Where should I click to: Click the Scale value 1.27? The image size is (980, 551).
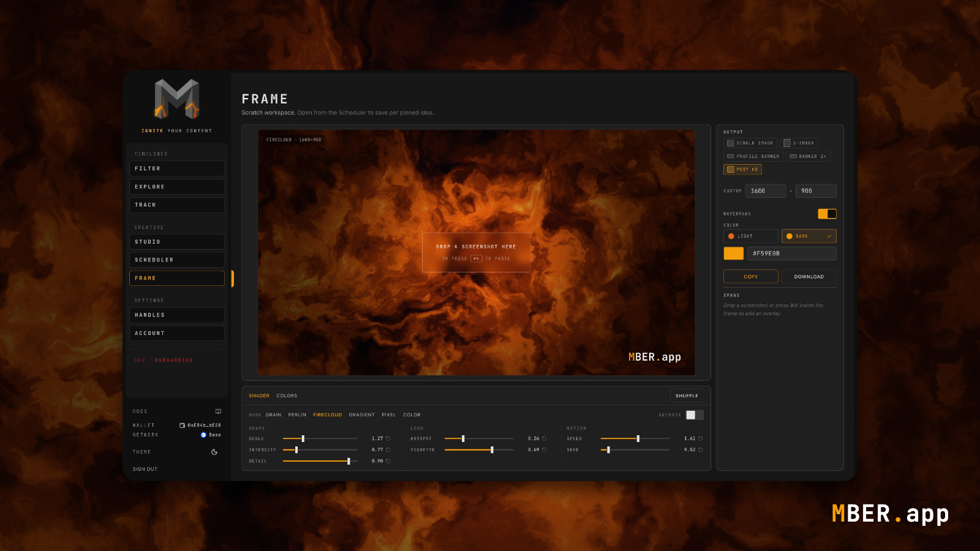377,438
